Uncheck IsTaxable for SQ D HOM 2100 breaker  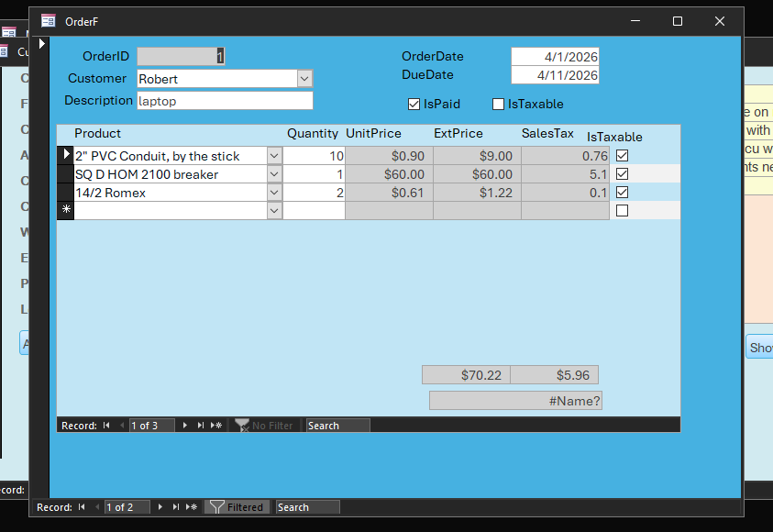[x=623, y=174]
